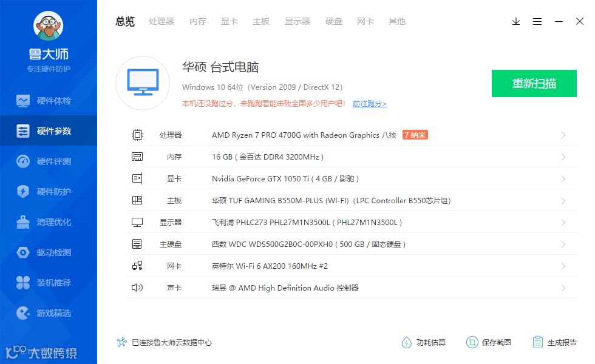
Task: Click 已连接鲁大师云数据中心 status text
Action: (171, 342)
